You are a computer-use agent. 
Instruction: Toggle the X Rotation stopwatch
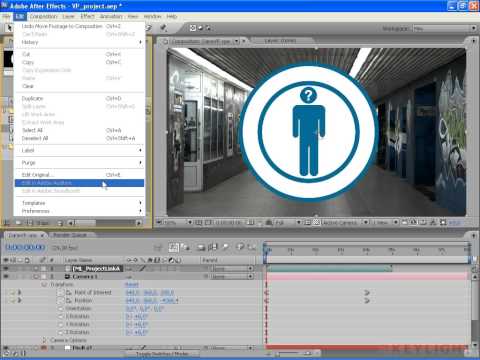pyautogui.click(x=61, y=316)
